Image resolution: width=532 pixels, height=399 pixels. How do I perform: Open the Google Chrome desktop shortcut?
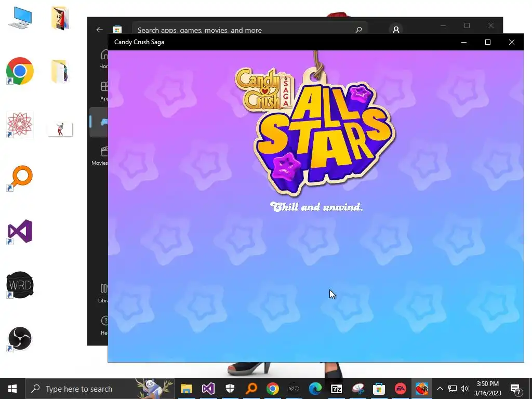click(x=20, y=71)
